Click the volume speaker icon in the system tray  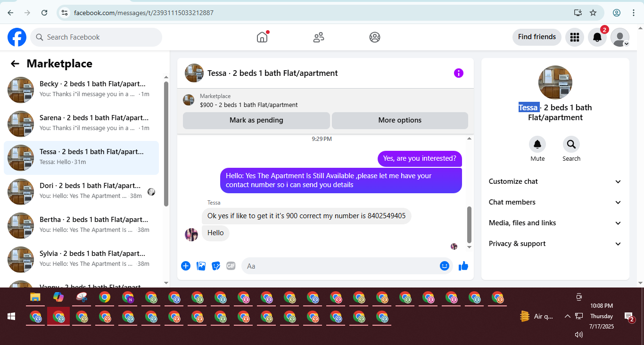point(579,335)
